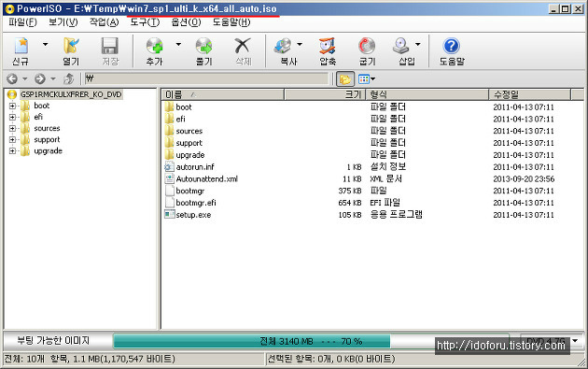The width and height of the screenshot is (588, 369).
Task: Sort by 형식 column header
Action: (x=427, y=94)
